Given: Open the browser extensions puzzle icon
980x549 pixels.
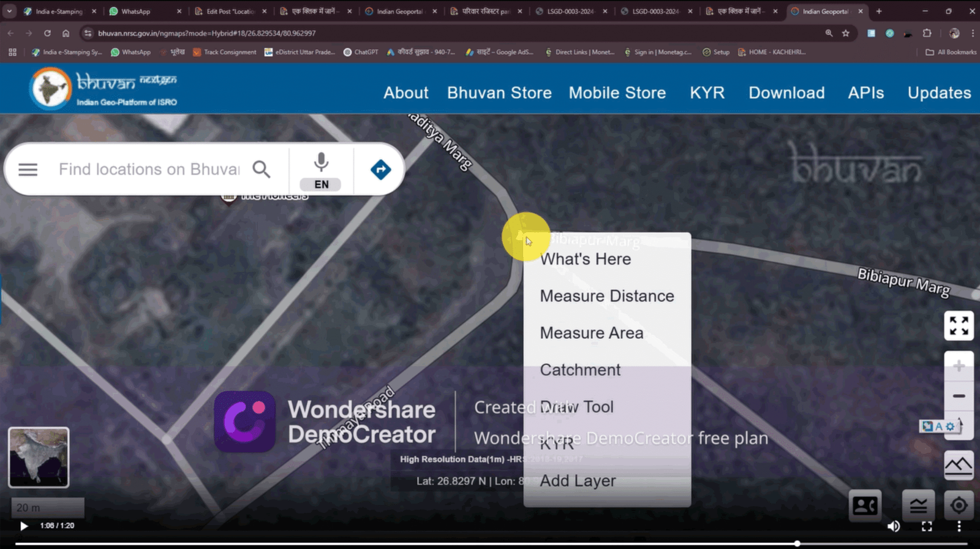Looking at the screenshot, I should pyautogui.click(x=927, y=33).
